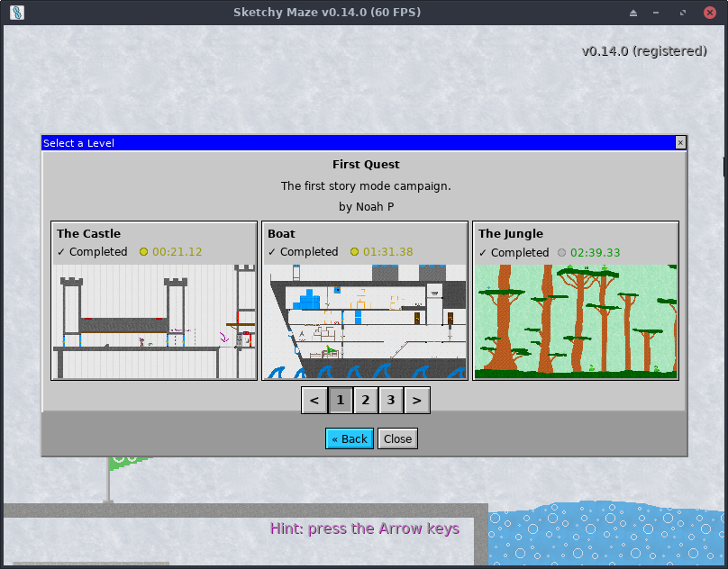
Task: Open the Boat level thumbnail
Action: pos(365,321)
